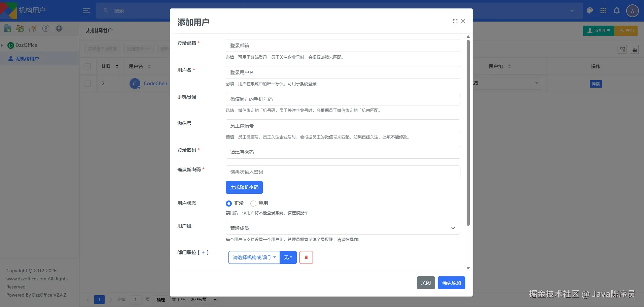Viewport: 644px width, 307px height.
Task: Go to next page arrow in pagination
Action: coord(111,300)
